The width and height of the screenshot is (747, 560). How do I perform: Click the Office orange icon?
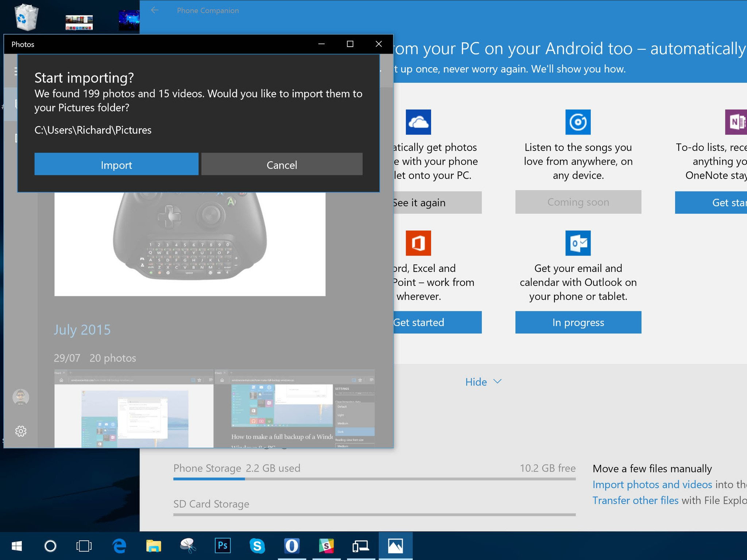pos(418,243)
